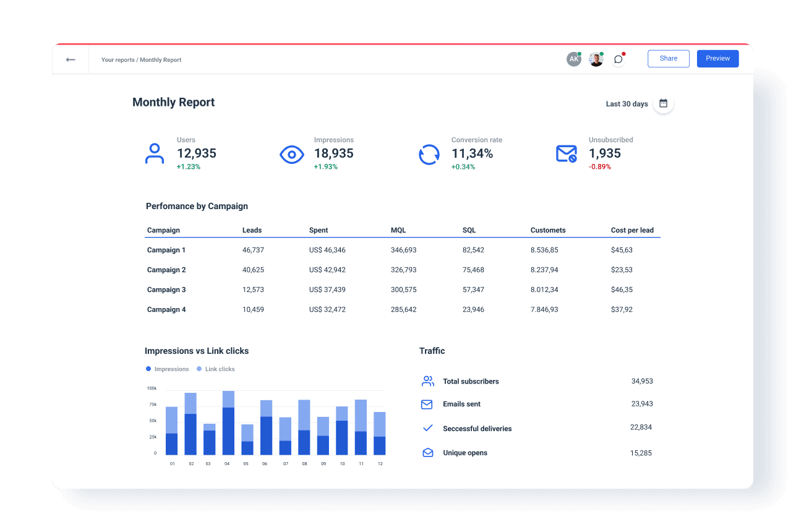
Task: Click the Unsubscribed envelope icon
Action: [x=567, y=154]
